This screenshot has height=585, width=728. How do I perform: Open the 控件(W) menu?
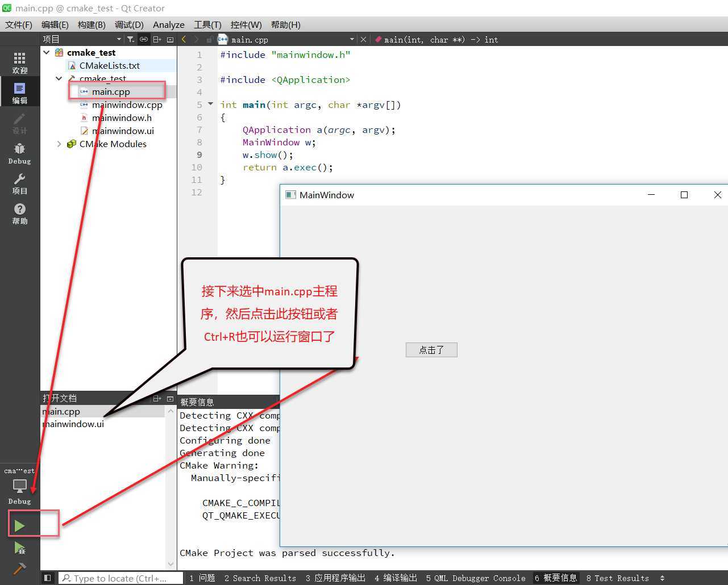click(x=246, y=24)
